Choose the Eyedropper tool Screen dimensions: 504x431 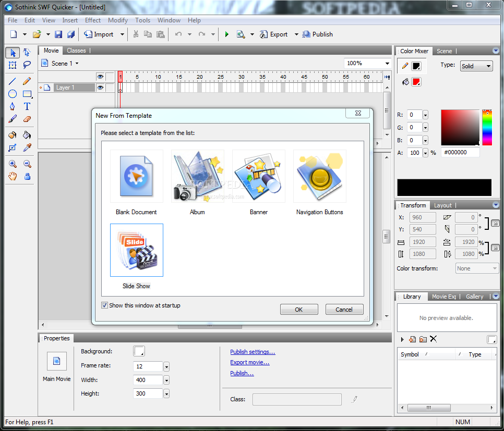pos(27,147)
